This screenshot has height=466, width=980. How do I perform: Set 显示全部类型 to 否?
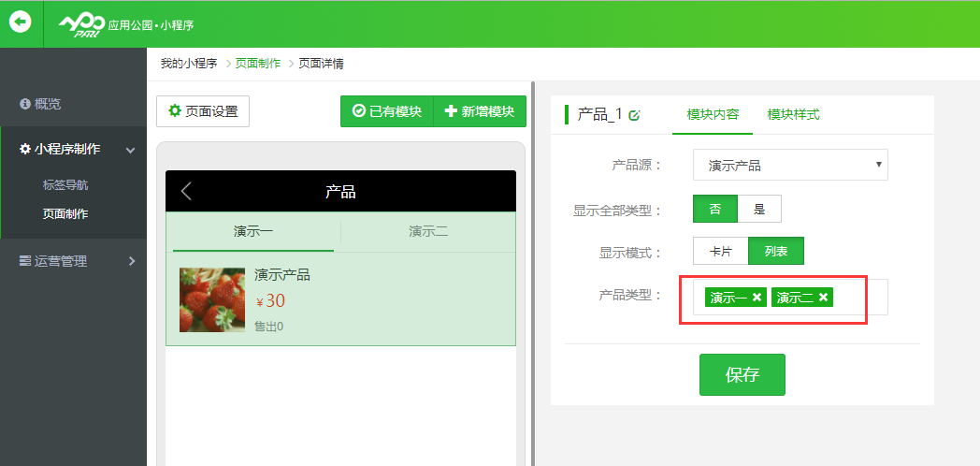coord(715,209)
